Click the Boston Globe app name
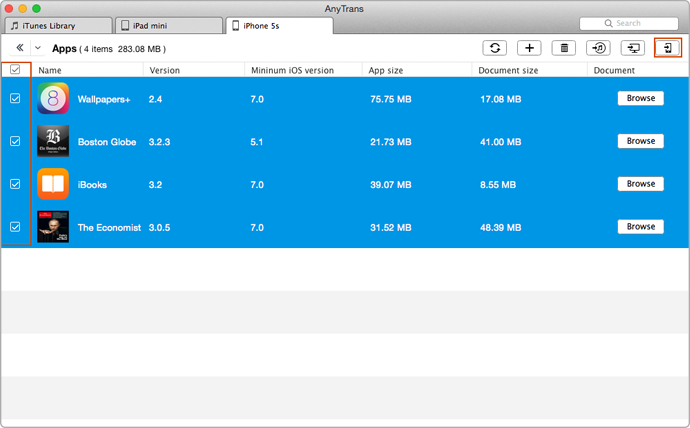Image resolution: width=690 pixels, height=428 pixels. [107, 142]
